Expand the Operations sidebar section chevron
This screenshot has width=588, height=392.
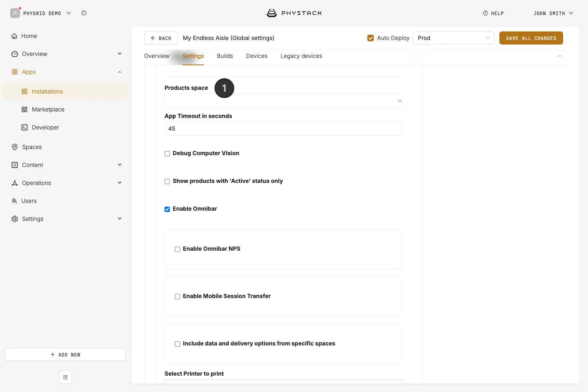point(120,183)
